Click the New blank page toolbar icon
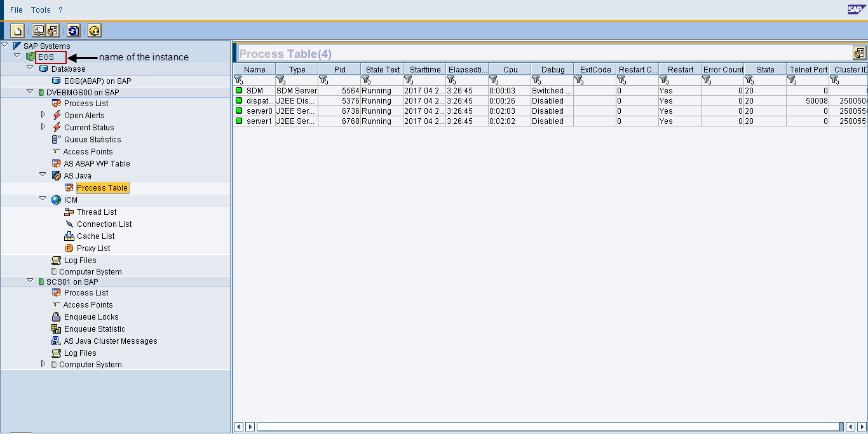 pyautogui.click(x=17, y=31)
